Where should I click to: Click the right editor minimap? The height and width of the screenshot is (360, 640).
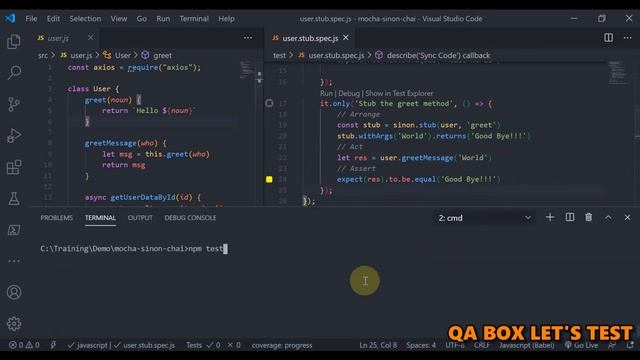coord(618,73)
